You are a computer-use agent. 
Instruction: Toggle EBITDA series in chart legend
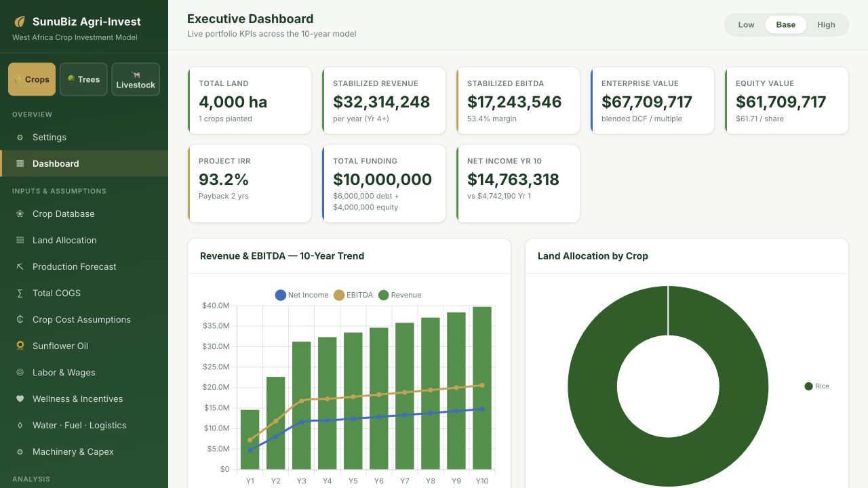353,295
